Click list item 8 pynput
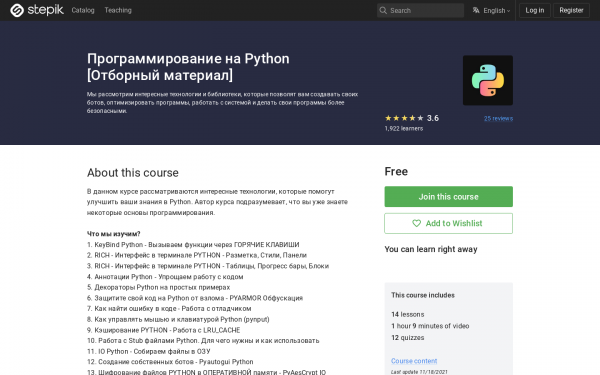Viewport: 600px width, 375px height. 178,319
